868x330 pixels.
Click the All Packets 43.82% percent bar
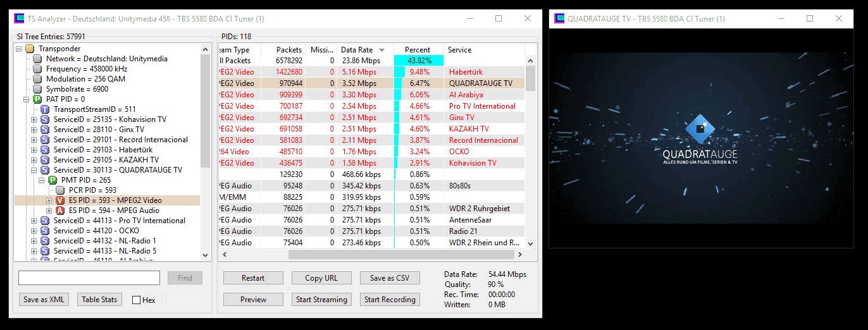[x=418, y=61]
